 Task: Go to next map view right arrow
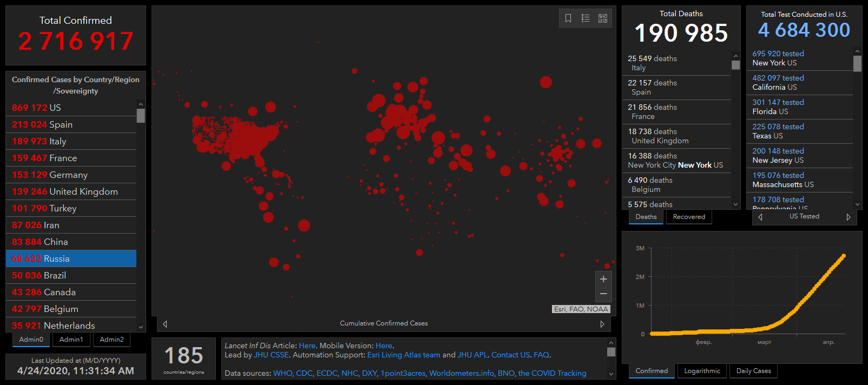click(x=602, y=324)
